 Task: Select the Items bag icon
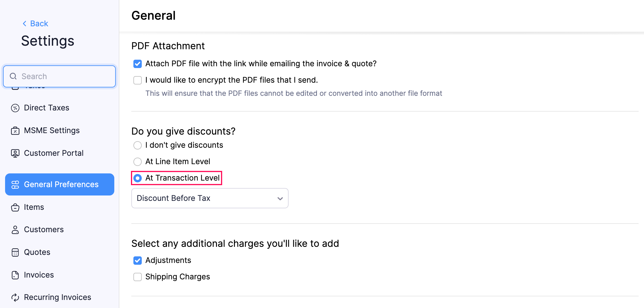16,207
